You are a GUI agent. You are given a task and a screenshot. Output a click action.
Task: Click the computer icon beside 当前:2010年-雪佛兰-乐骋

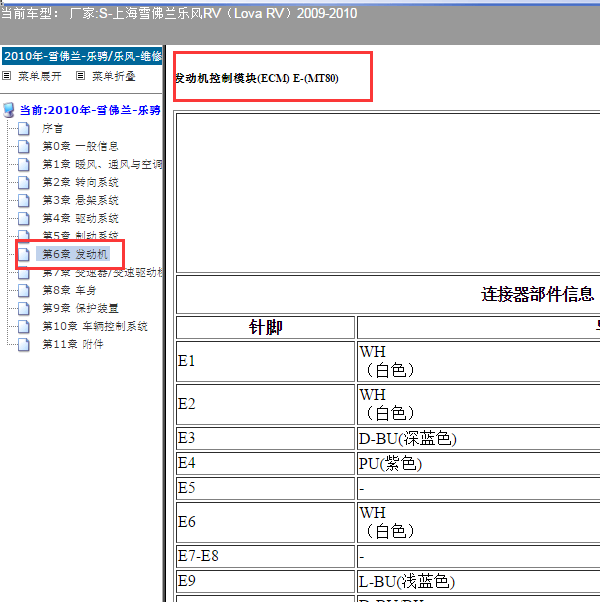[x=8, y=110]
